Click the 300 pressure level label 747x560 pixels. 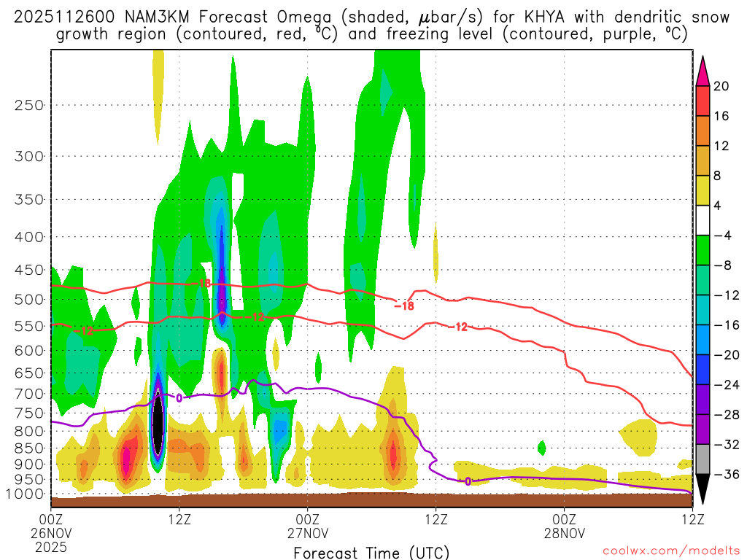[29, 156]
